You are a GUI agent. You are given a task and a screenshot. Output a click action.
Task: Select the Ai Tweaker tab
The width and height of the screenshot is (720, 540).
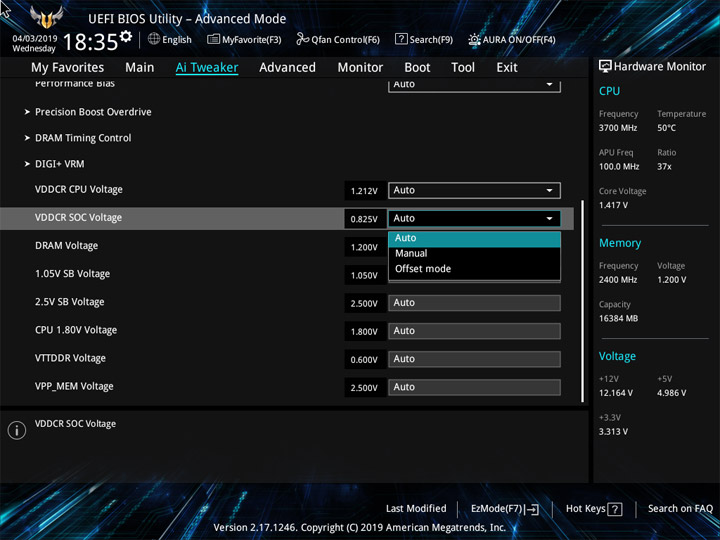[x=207, y=68]
